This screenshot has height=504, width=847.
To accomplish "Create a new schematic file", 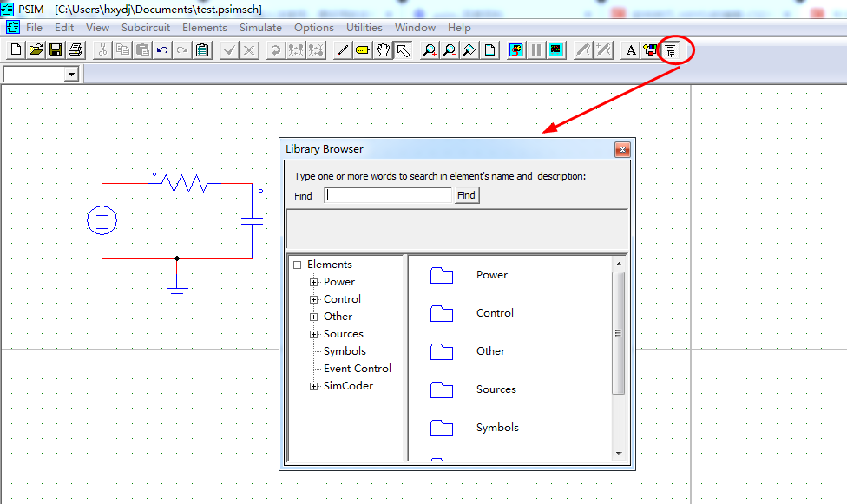I will click(x=16, y=50).
